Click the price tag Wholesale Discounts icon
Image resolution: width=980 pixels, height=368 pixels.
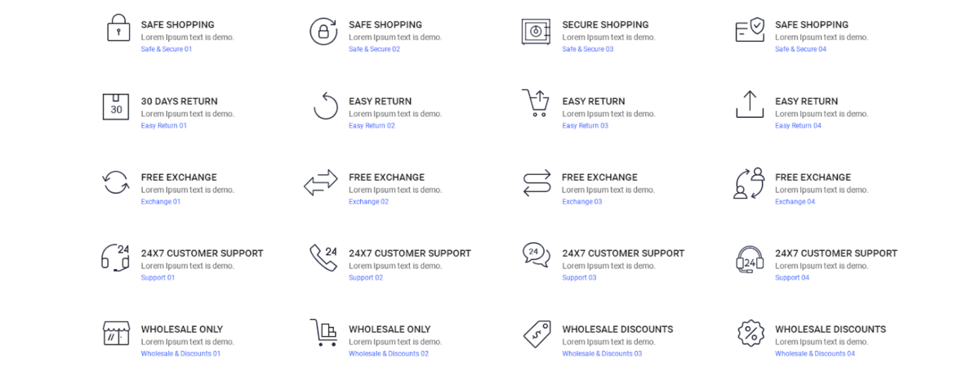(x=537, y=333)
